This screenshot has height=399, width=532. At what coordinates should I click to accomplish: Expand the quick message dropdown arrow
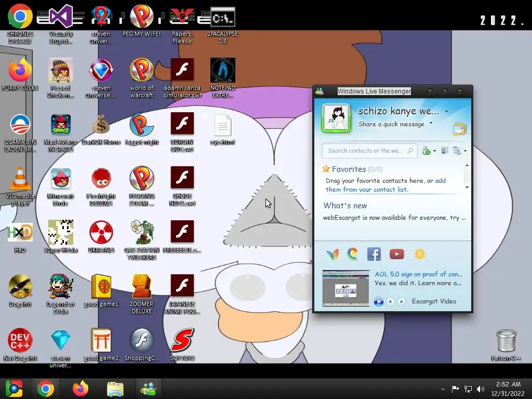point(431,123)
